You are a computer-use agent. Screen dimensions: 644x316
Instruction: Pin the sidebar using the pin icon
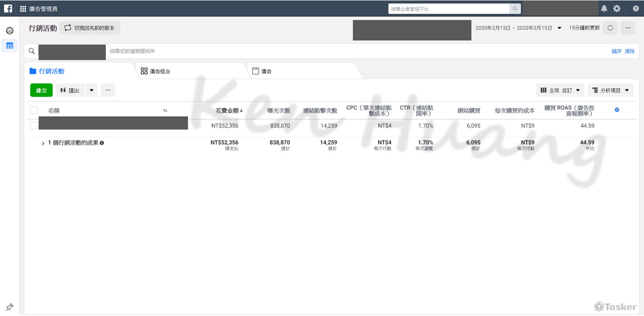pos(10,307)
